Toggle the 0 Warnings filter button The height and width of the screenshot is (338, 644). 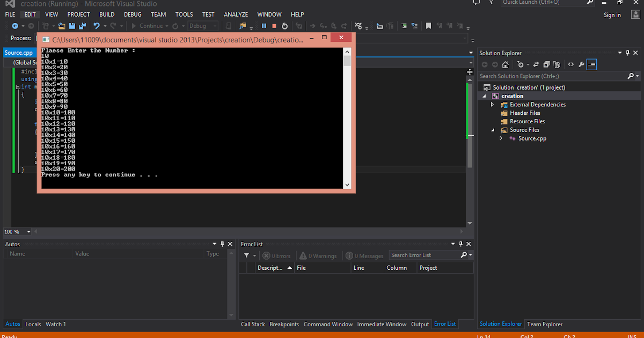318,256
